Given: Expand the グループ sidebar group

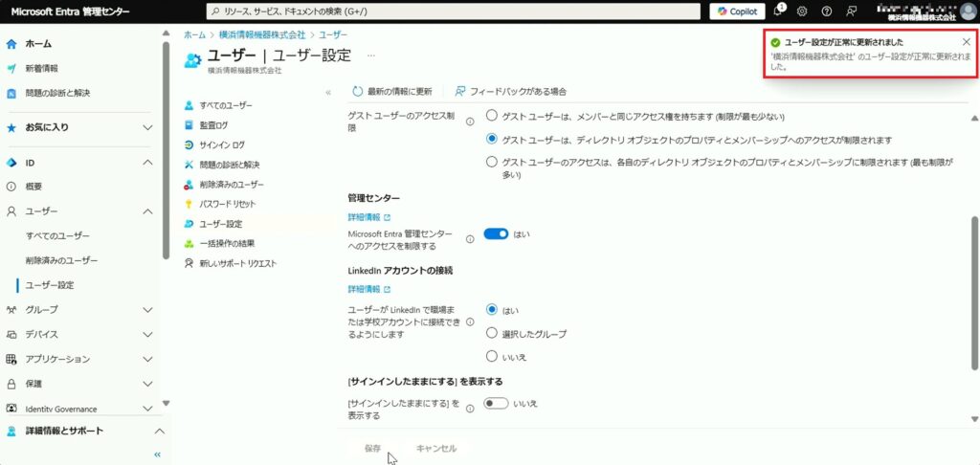Looking at the screenshot, I should 147,309.
